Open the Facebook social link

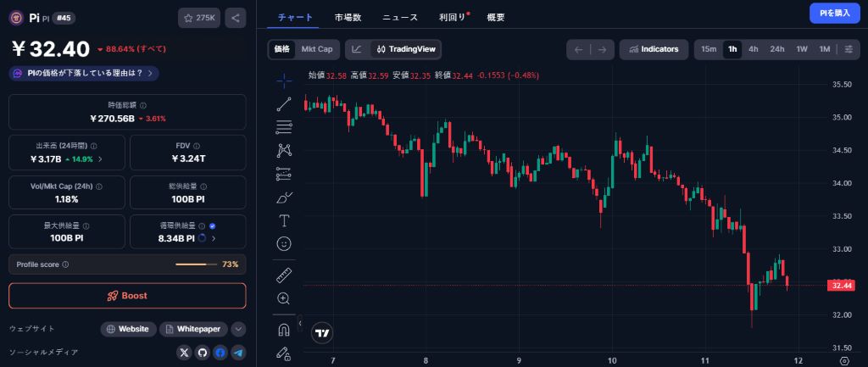[220, 352]
